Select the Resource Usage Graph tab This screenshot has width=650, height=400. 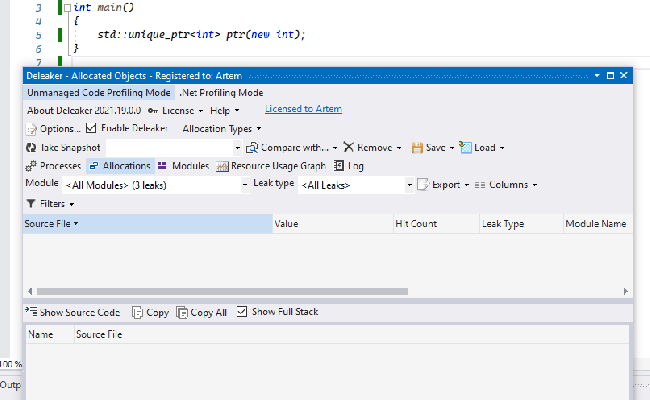[271, 166]
